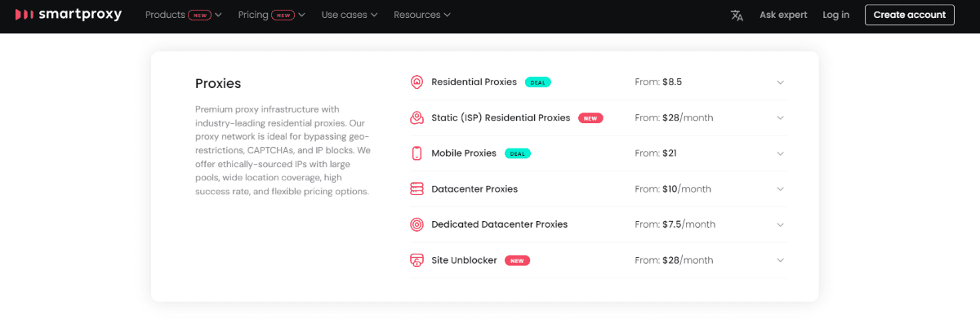Click the 'From: $21' price text
Viewport: 980px width, 319px height.
click(x=656, y=153)
